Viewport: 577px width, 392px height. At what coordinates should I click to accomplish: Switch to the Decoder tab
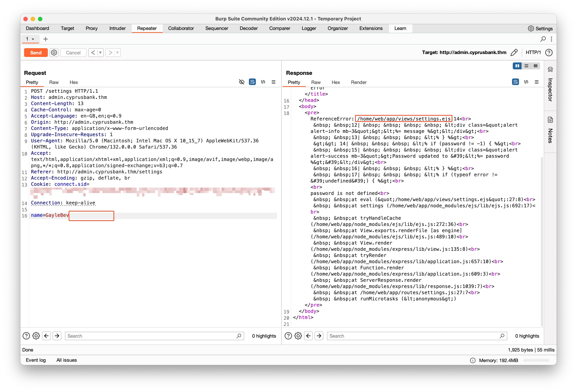tap(249, 28)
